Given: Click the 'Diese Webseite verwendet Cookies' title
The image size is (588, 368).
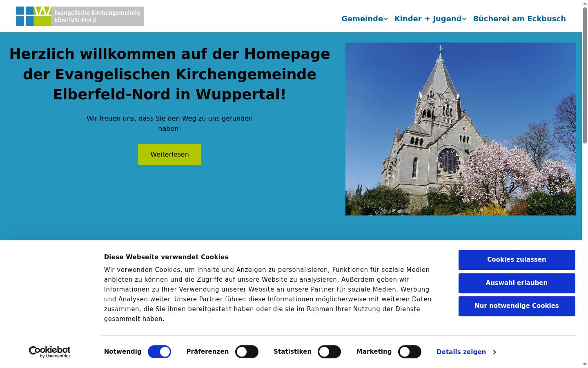Looking at the screenshot, I should [x=166, y=257].
